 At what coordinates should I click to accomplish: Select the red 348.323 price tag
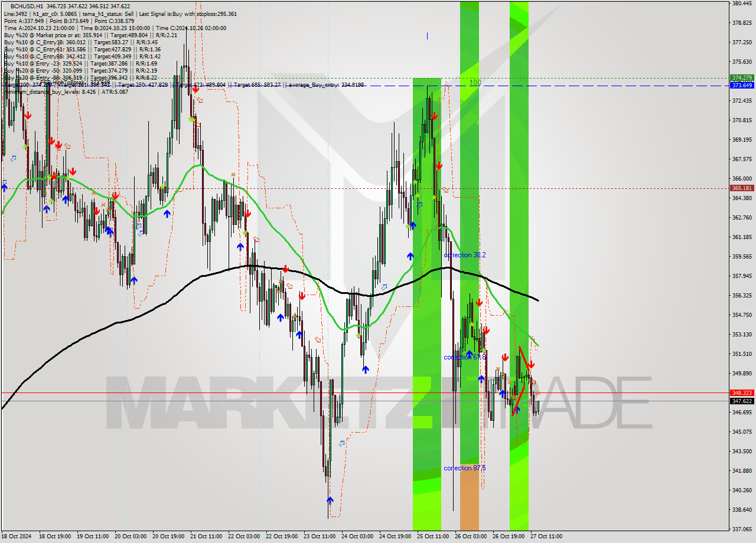(742, 392)
